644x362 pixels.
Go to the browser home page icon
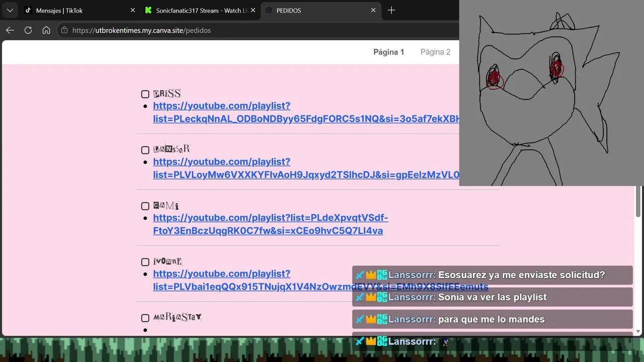pyautogui.click(x=46, y=30)
